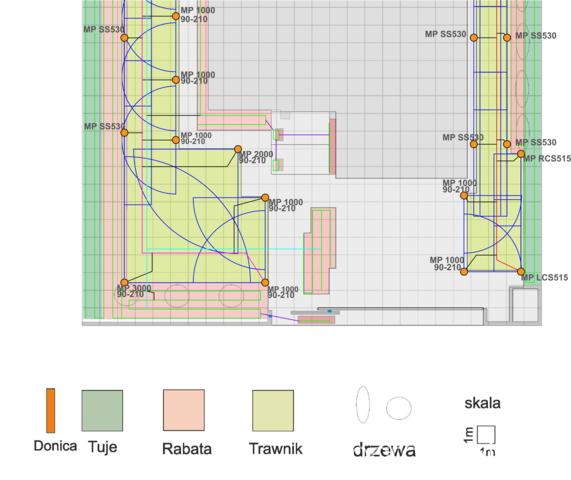Click the dark pink vertical planter by terrace

coord(332,146)
